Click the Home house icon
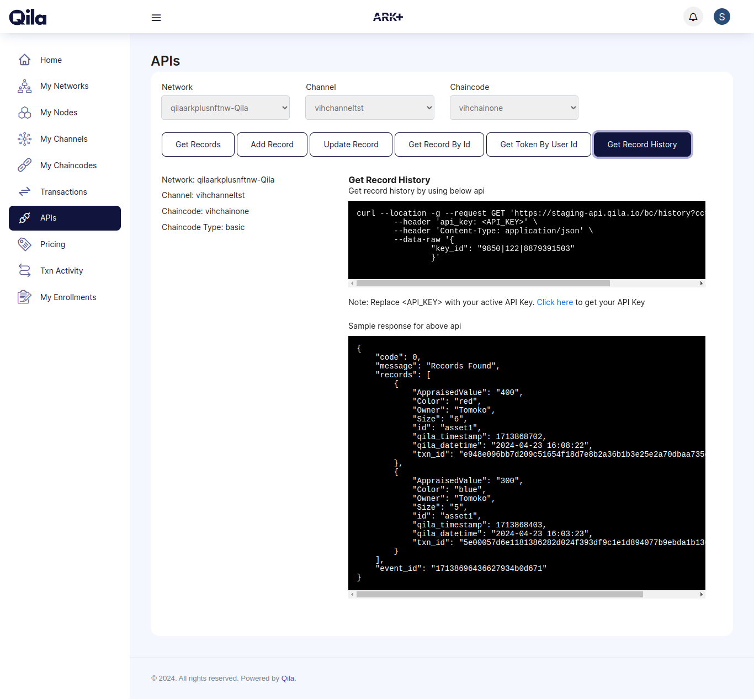This screenshot has height=700, width=754. [24, 60]
